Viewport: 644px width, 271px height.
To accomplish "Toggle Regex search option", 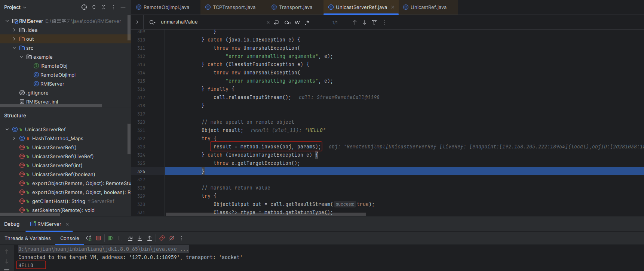I will pyautogui.click(x=307, y=22).
